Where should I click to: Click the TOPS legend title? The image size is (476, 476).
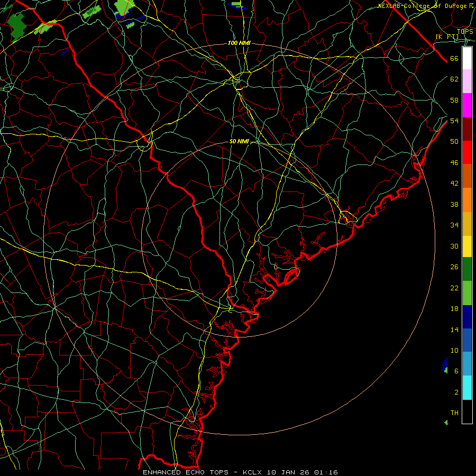point(465,31)
